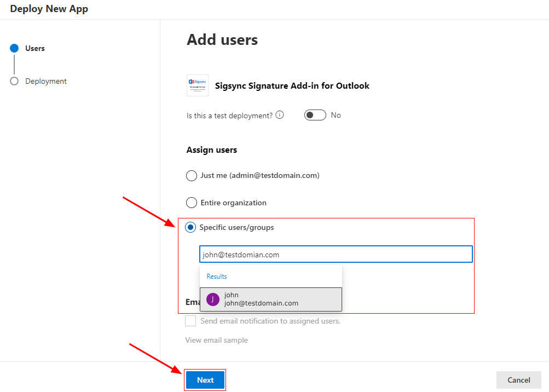The width and height of the screenshot is (549, 392).
Task: Click the user search input field
Action: pyautogui.click(x=335, y=255)
